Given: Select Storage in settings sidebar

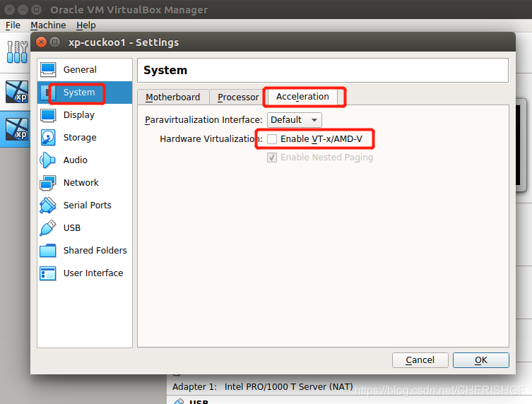Looking at the screenshot, I should [85, 138].
